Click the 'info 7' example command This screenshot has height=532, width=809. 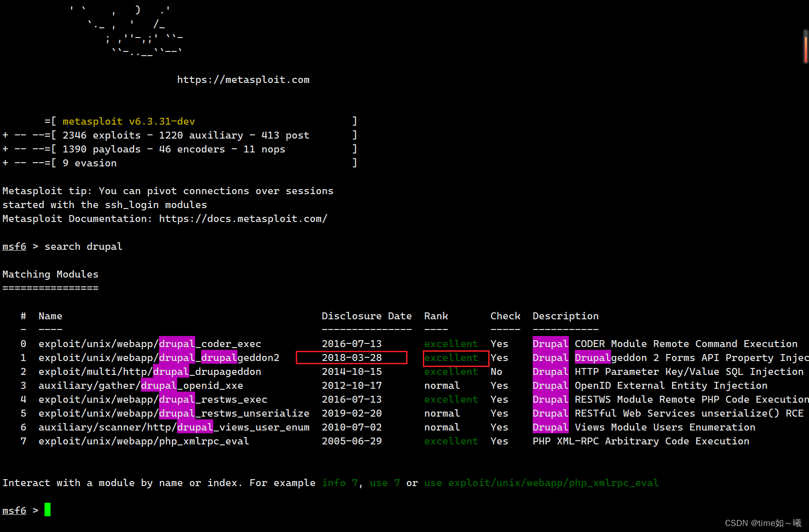(x=340, y=483)
